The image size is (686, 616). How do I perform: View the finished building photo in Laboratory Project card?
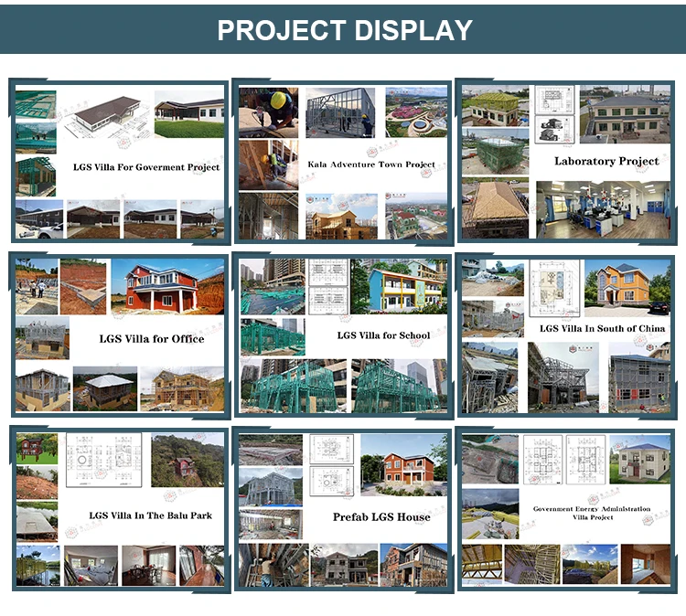625,114
